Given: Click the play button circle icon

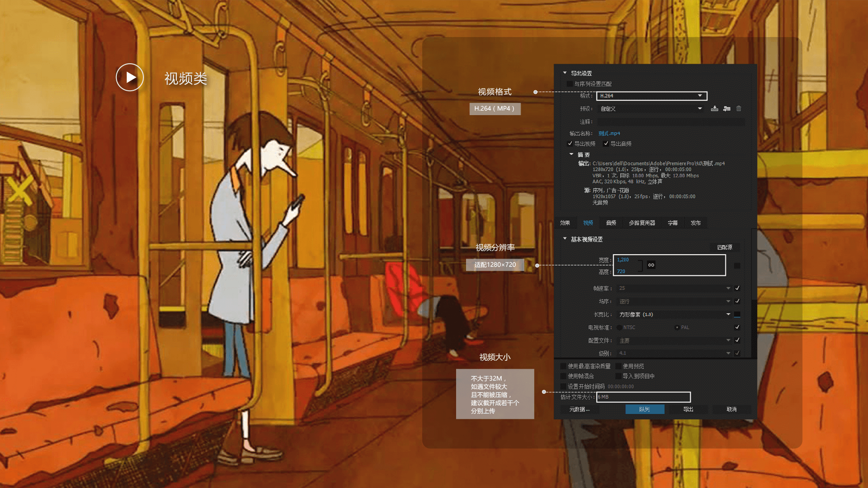Looking at the screenshot, I should [130, 77].
